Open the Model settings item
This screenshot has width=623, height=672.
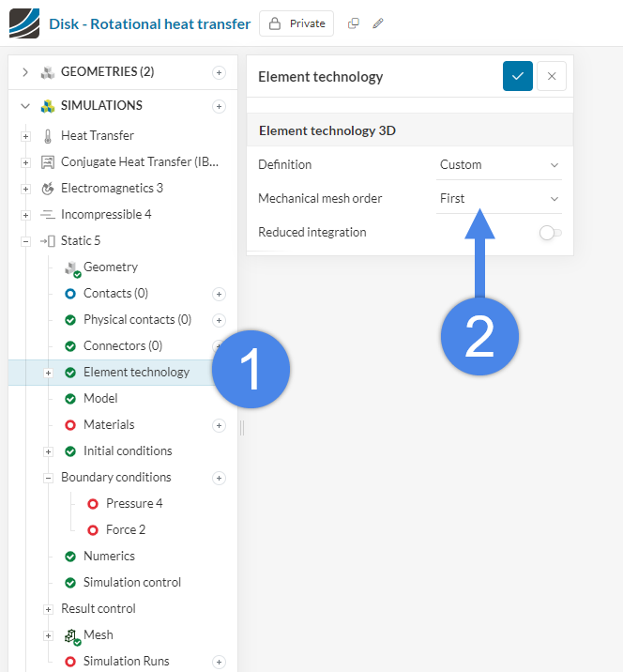pos(100,398)
